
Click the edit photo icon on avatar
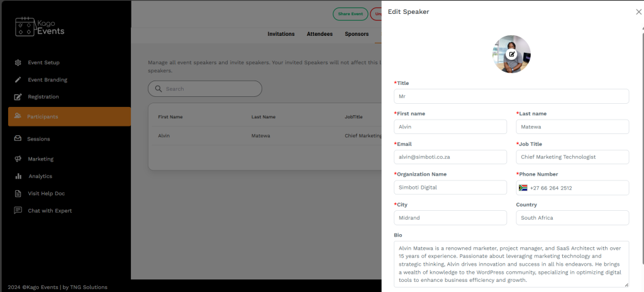[512, 54]
